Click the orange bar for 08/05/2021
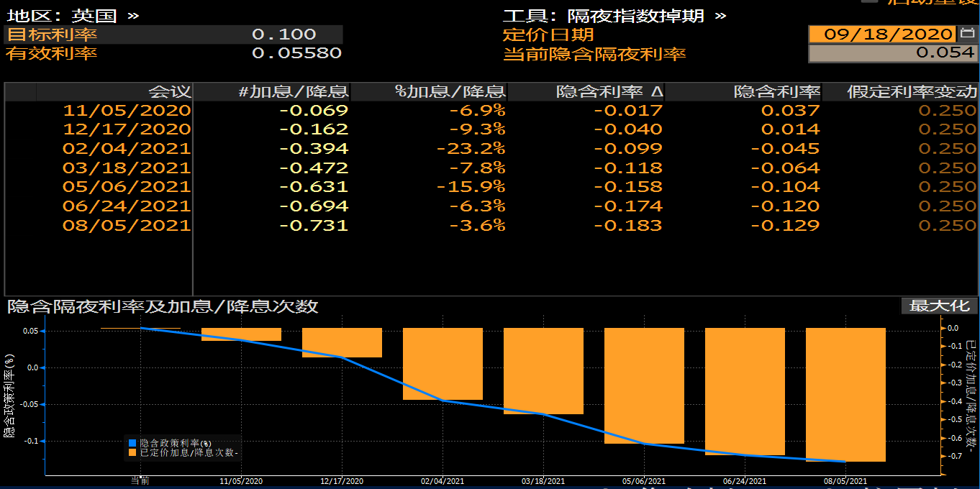This screenshot has height=489, width=980. pos(845,395)
